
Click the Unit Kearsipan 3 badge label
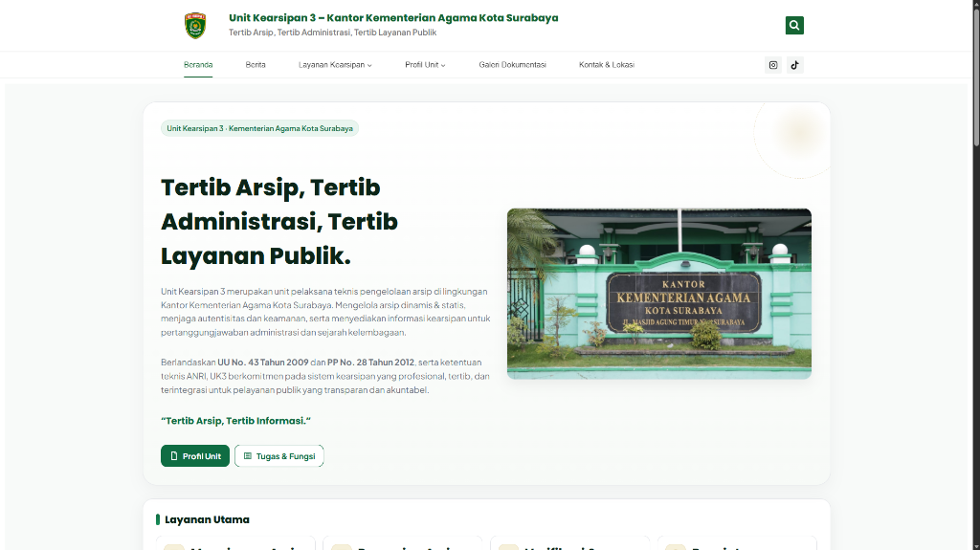pyautogui.click(x=259, y=128)
